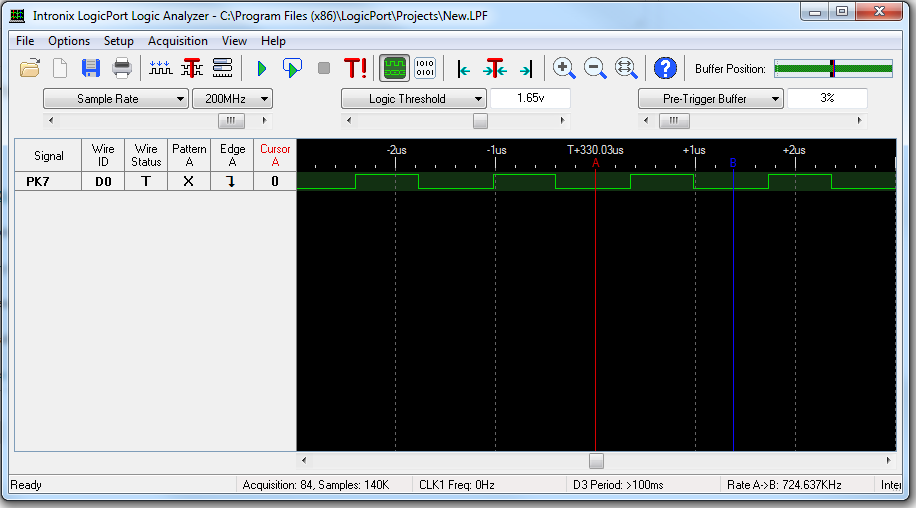Click PK7 wire status T cell
This screenshot has height=508, width=916.
pos(146,181)
